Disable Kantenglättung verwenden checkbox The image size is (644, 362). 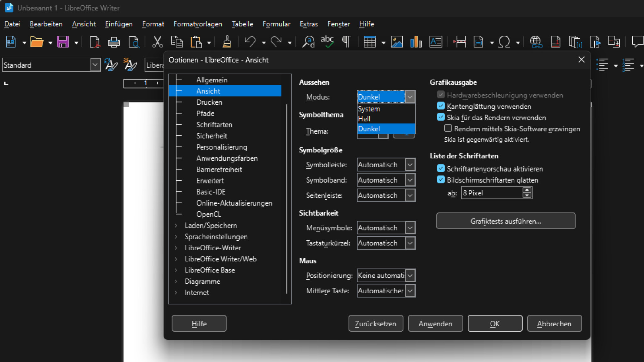click(441, 106)
